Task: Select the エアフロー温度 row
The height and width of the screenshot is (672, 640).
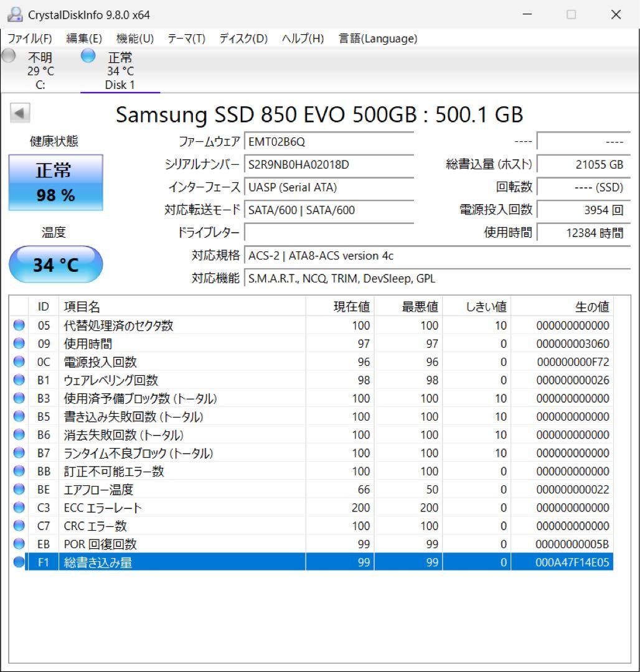Action: [x=312, y=489]
